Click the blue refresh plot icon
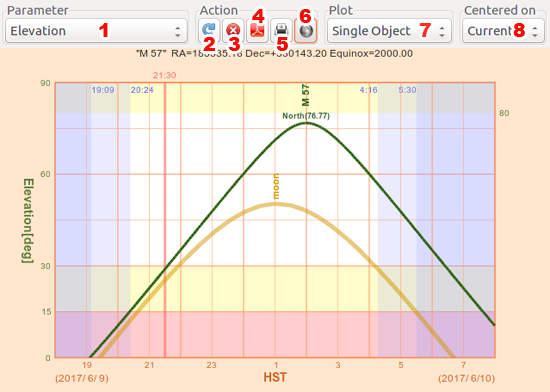The image size is (550, 392). (x=209, y=30)
